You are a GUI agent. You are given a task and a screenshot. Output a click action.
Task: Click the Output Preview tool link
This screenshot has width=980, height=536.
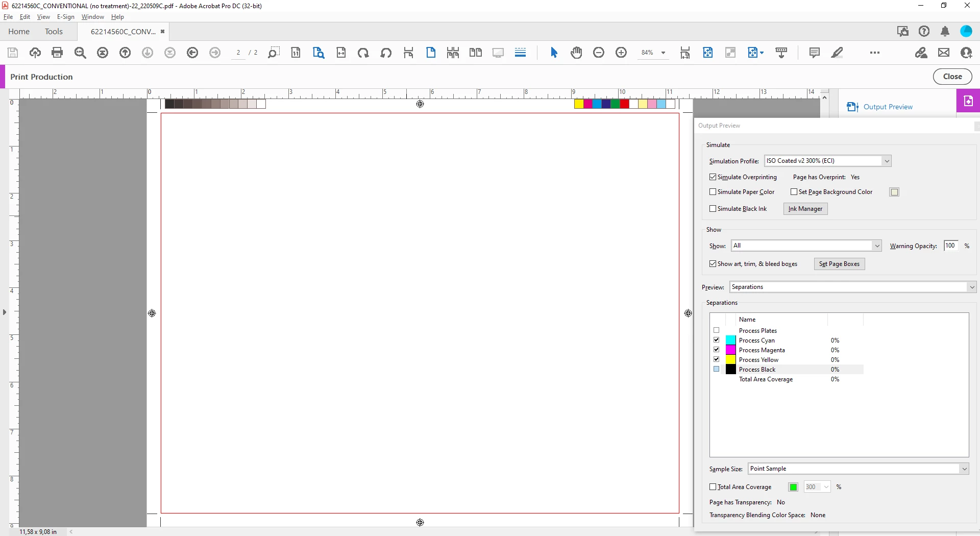[888, 107]
